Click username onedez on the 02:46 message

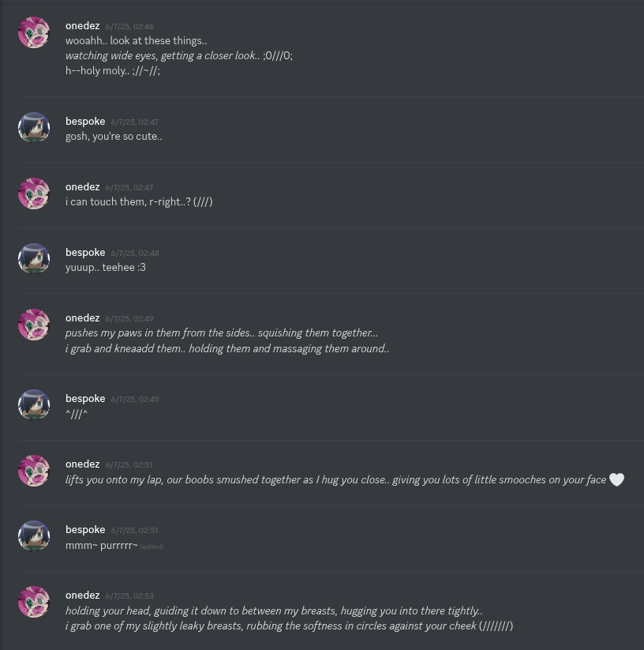(x=82, y=26)
